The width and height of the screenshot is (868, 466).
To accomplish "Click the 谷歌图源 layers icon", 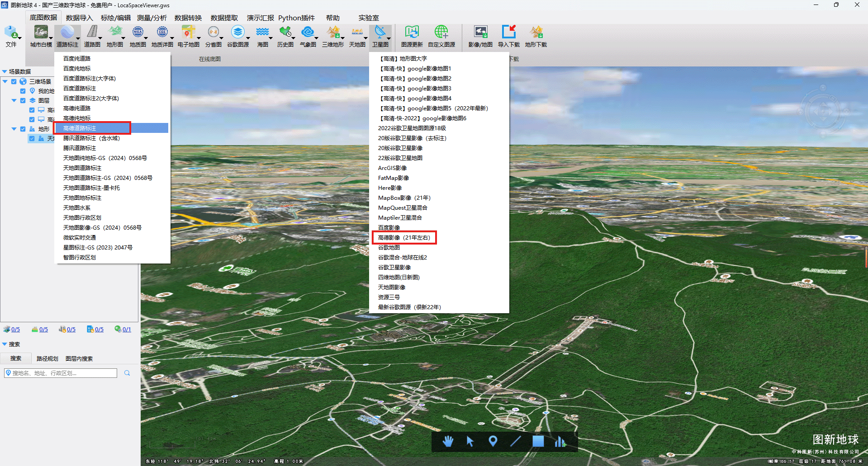I will coord(238,32).
